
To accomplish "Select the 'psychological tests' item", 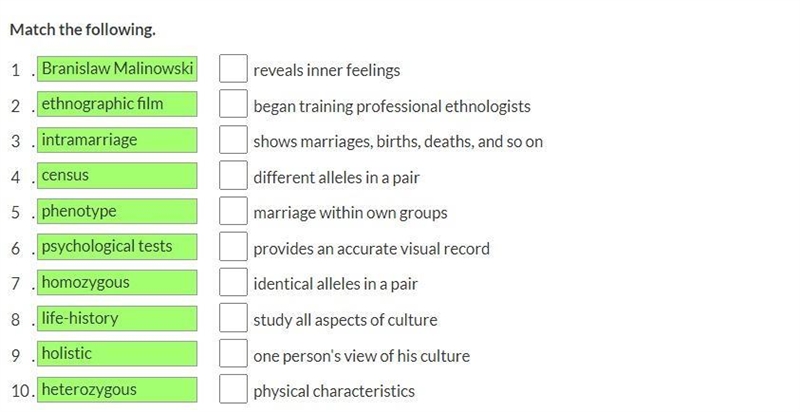I will point(117,246).
